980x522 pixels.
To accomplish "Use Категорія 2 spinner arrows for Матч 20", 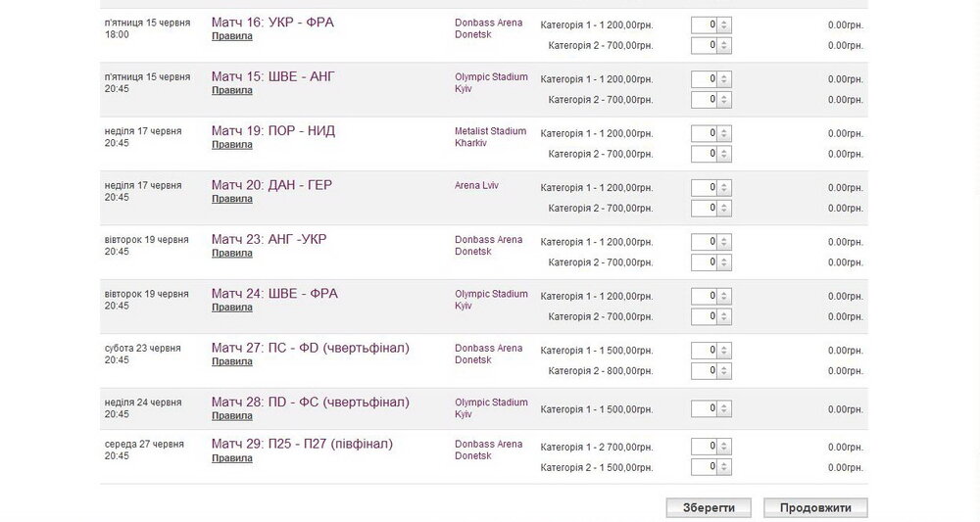I will [724, 209].
